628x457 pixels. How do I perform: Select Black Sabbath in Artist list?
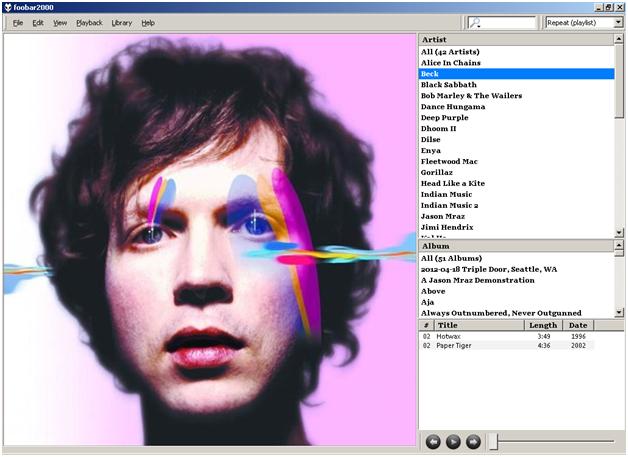(448, 85)
